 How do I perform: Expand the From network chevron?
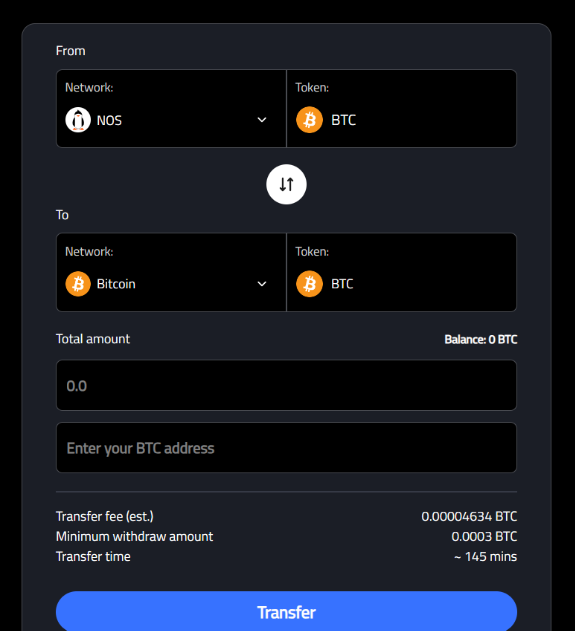[x=262, y=120]
